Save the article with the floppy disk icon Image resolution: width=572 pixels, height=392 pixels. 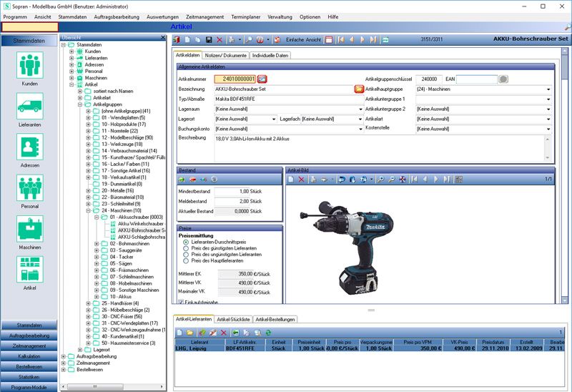pos(209,40)
